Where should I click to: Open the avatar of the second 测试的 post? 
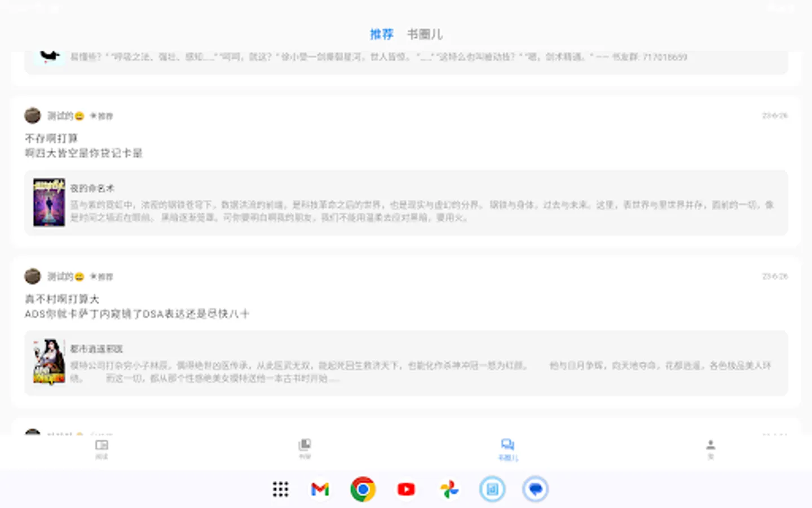32,276
